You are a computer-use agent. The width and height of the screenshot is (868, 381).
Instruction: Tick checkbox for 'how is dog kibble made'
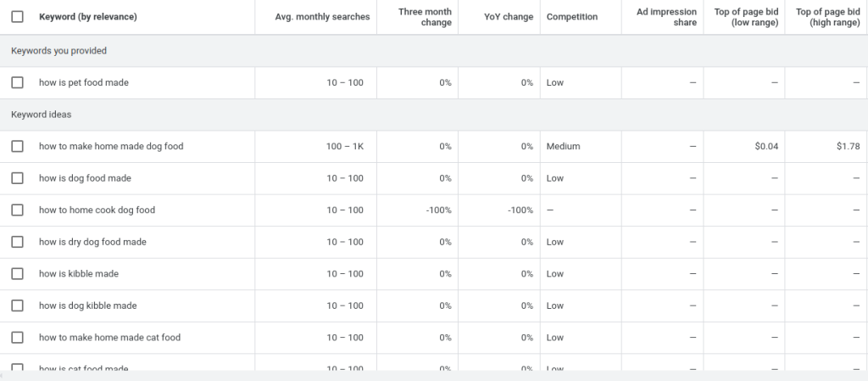point(17,305)
